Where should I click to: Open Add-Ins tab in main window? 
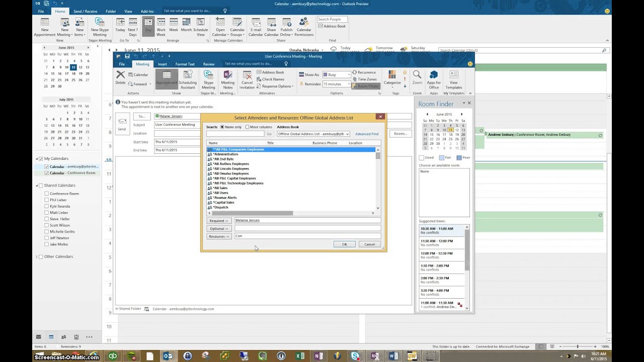(147, 11)
